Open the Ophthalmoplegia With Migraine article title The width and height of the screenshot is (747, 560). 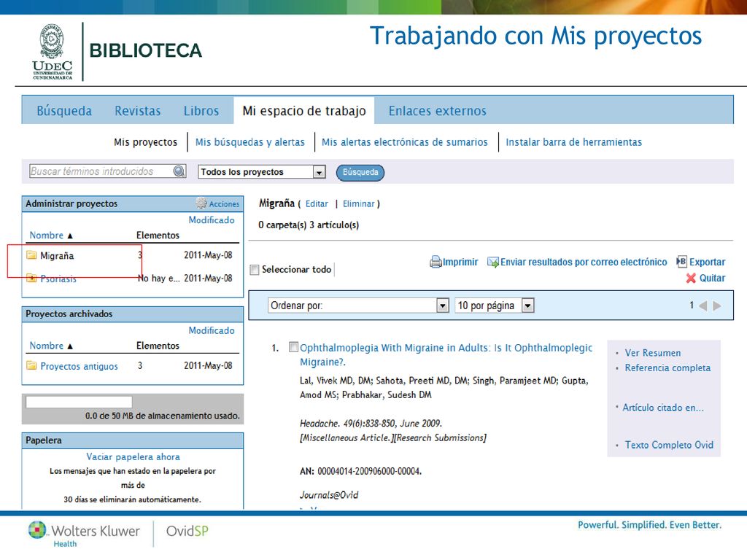(446, 355)
